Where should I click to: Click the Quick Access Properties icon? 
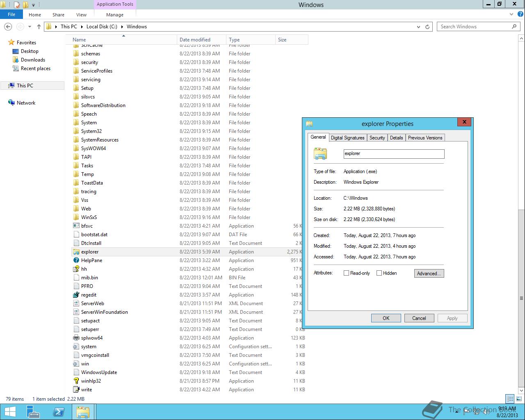pos(17,5)
